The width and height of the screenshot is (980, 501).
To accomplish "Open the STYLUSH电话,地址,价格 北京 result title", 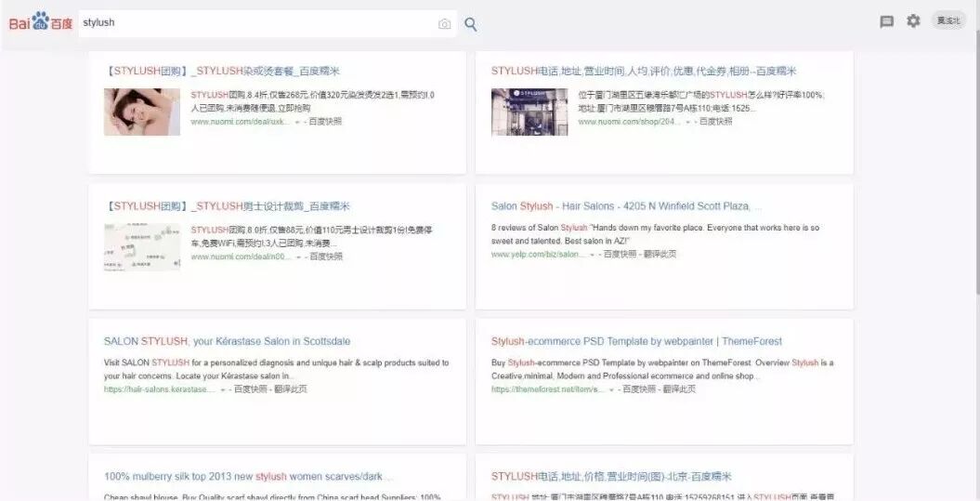I will click(611, 476).
